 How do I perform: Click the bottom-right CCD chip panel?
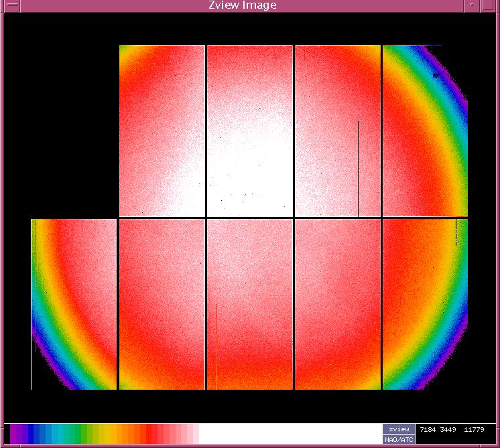tap(424, 303)
